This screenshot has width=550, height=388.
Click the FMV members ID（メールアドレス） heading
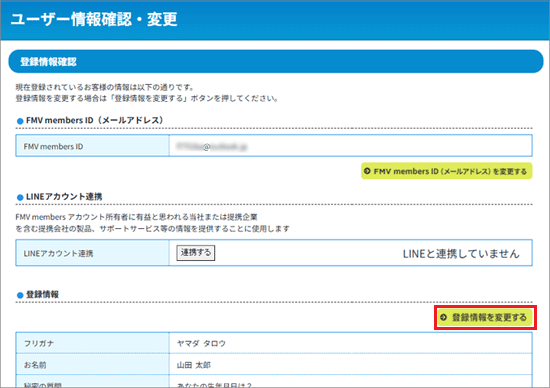pos(95,120)
